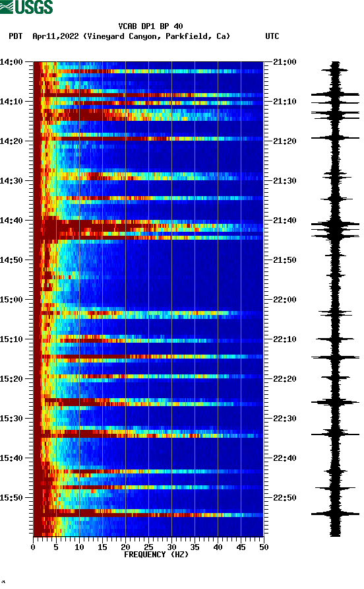
Task: Click the 5 Hz axis tick label
Action: (x=56, y=547)
